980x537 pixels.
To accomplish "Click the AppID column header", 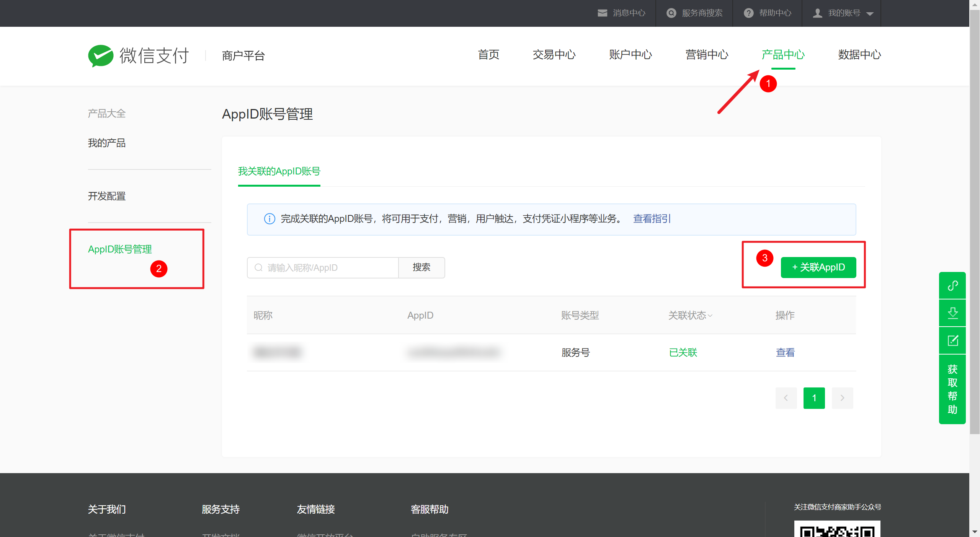I will click(x=420, y=316).
